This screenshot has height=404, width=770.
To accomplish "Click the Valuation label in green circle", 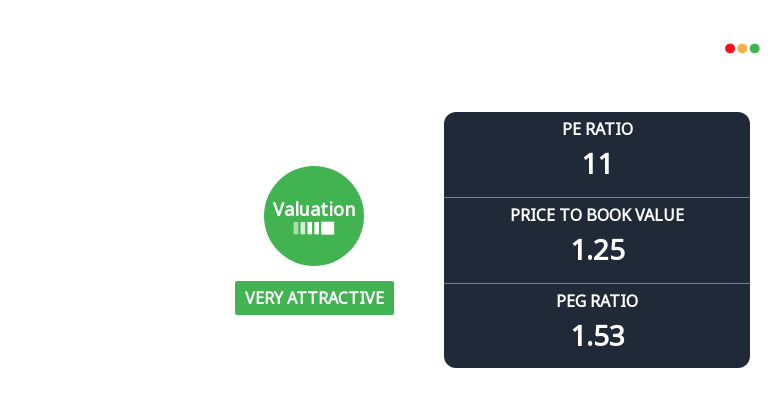I will click(x=314, y=209).
